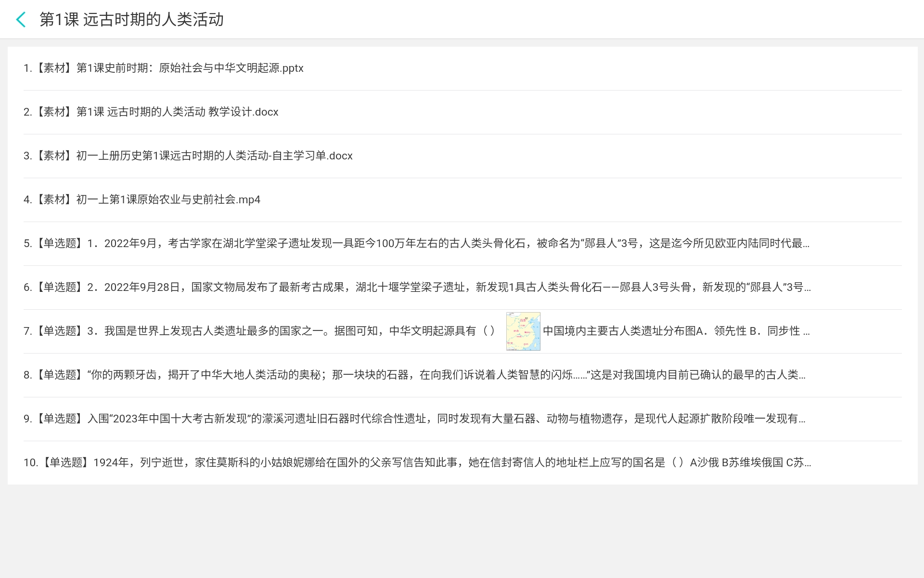The image size is (924, 578).
Task: Open the 原始农业与史前社会.mp4 video item
Action: click(168, 200)
